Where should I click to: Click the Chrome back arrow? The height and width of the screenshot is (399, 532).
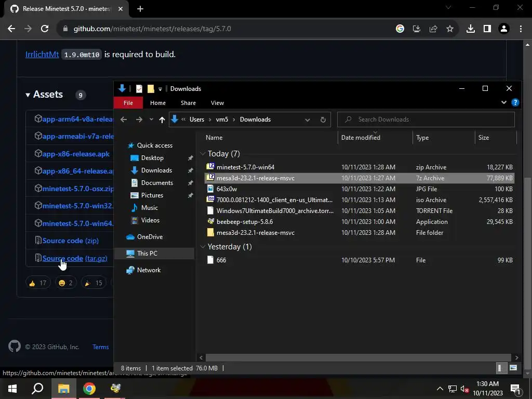[11, 29]
